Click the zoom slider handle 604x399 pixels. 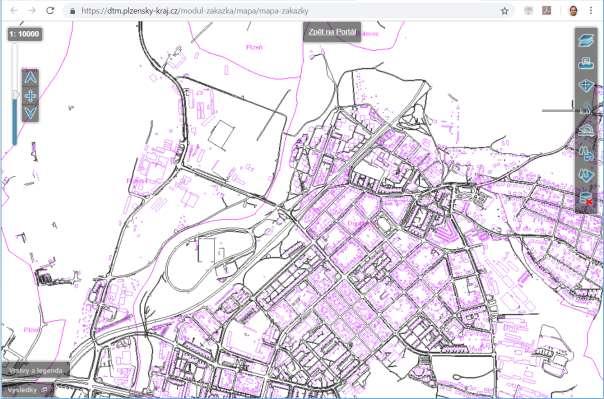pos(15,94)
